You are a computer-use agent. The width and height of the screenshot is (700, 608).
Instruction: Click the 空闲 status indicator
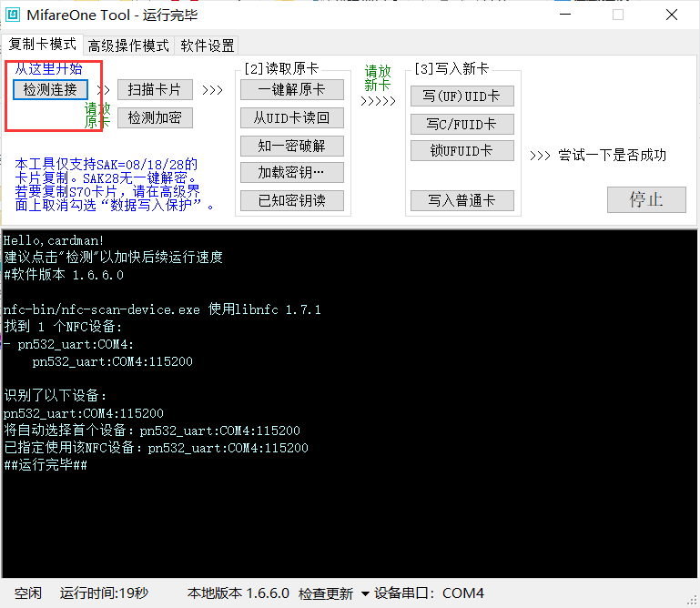point(27,593)
